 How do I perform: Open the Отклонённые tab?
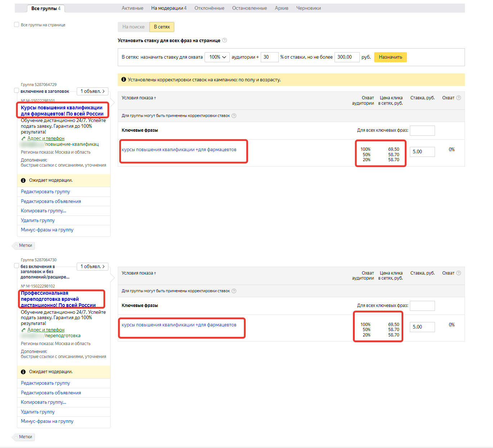(209, 8)
